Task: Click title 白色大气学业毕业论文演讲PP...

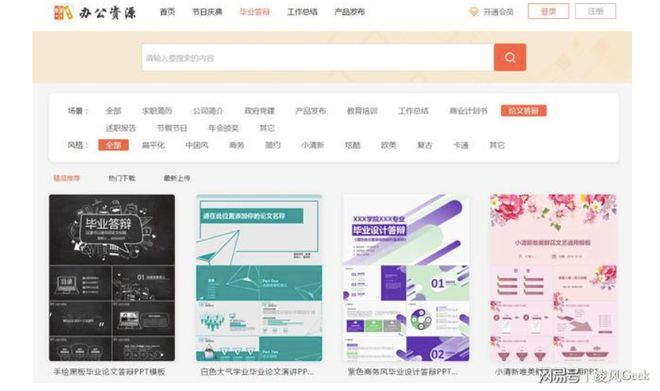Action: [x=257, y=372]
